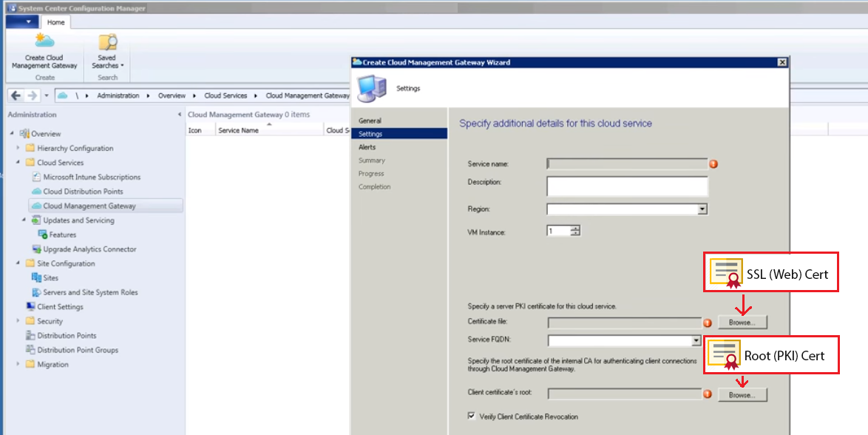Click the Service name field
This screenshot has width=868, height=435.
click(x=627, y=163)
